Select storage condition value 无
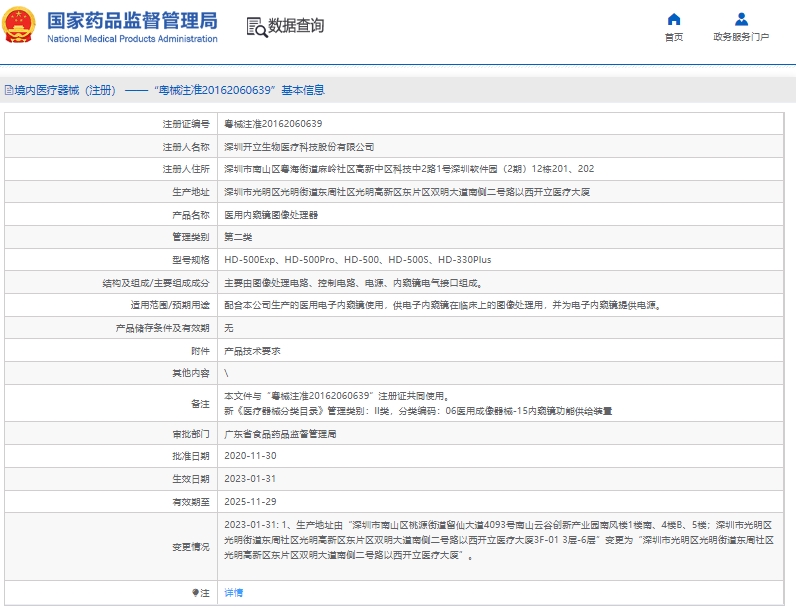 [x=228, y=328]
